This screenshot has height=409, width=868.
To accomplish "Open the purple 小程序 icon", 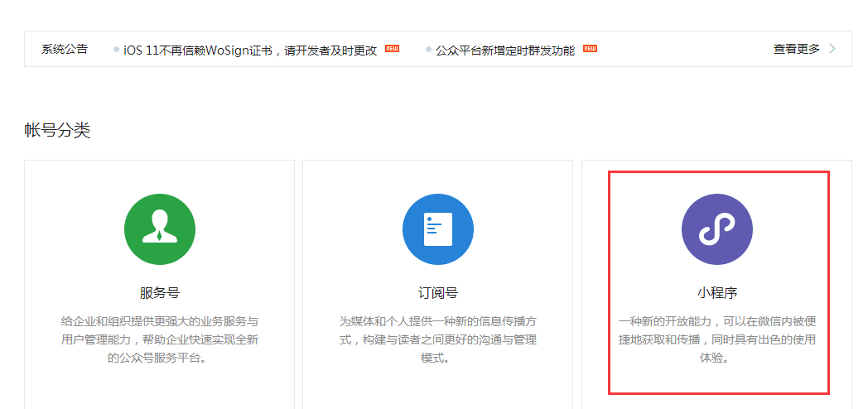I will (x=717, y=229).
